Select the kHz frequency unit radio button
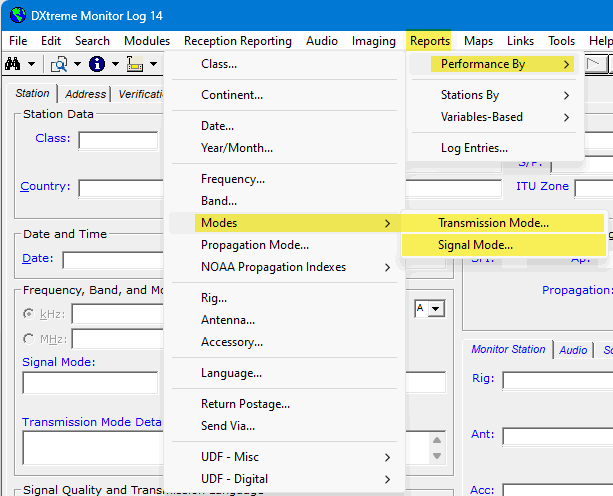This screenshot has width=613, height=496. point(27,314)
